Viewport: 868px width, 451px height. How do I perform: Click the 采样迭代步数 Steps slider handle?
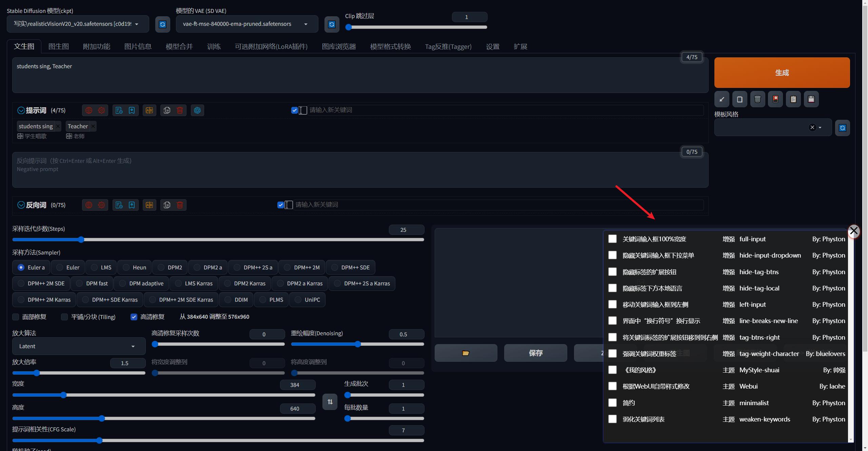pos(81,240)
